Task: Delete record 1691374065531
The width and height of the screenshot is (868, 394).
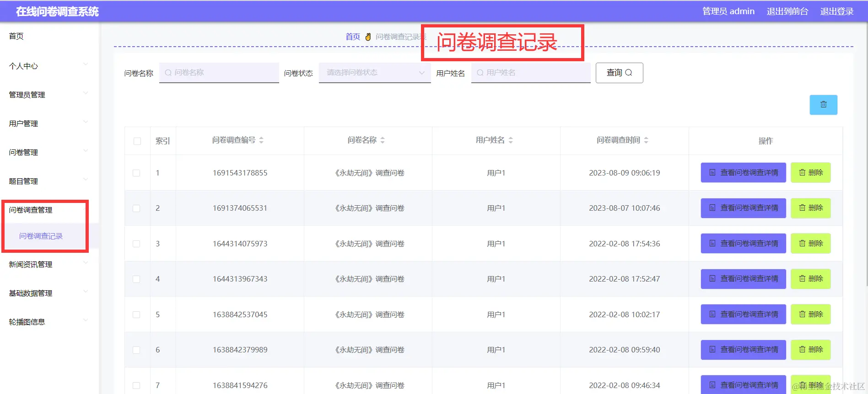Action: pos(810,208)
